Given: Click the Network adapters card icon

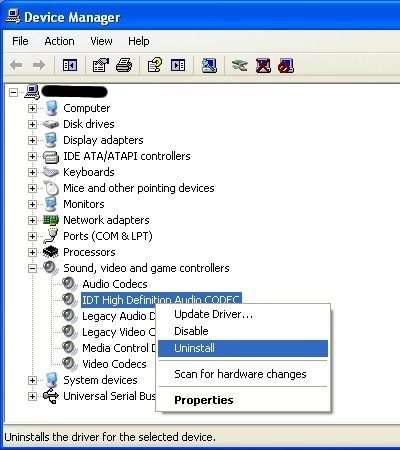Looking at the screenshot, I should 51,220.
